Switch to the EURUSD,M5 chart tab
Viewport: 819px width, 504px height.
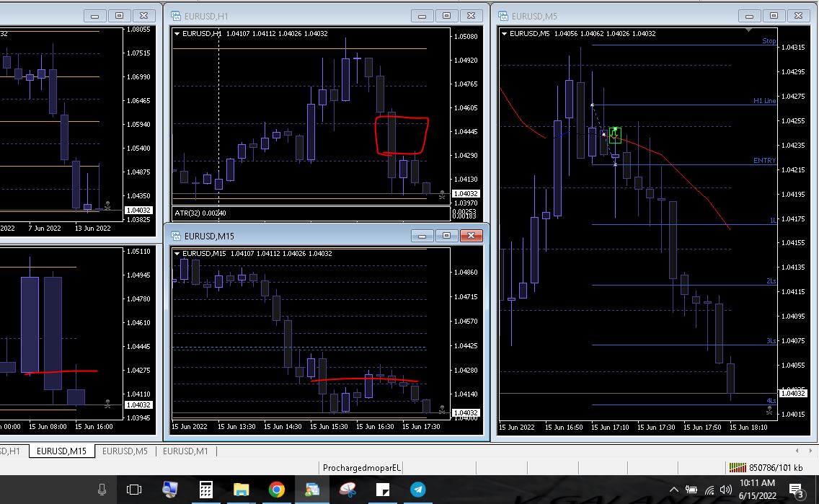pyautogui.click(x=125, y=451)
